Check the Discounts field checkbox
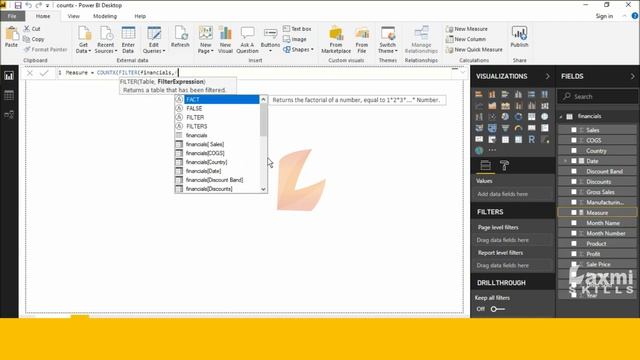Screen dimensions: 640x360 (x=574, y=182)
